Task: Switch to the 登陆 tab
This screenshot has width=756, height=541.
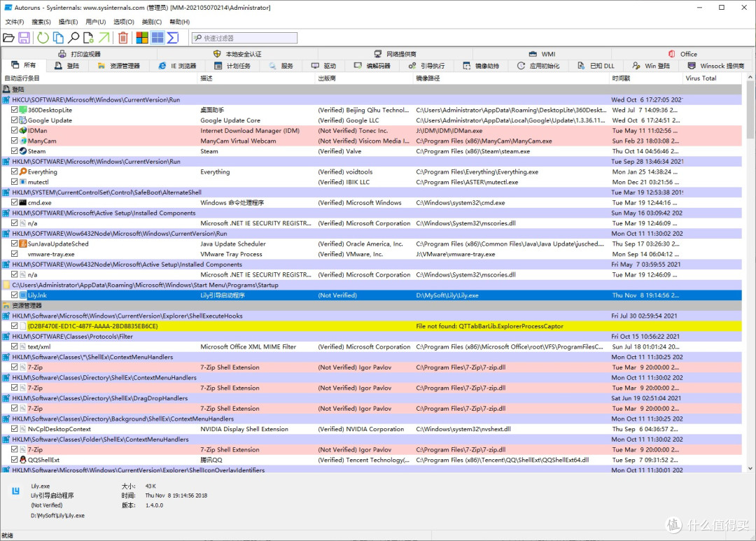Action: pyautogui.click(x=67, y=66)
